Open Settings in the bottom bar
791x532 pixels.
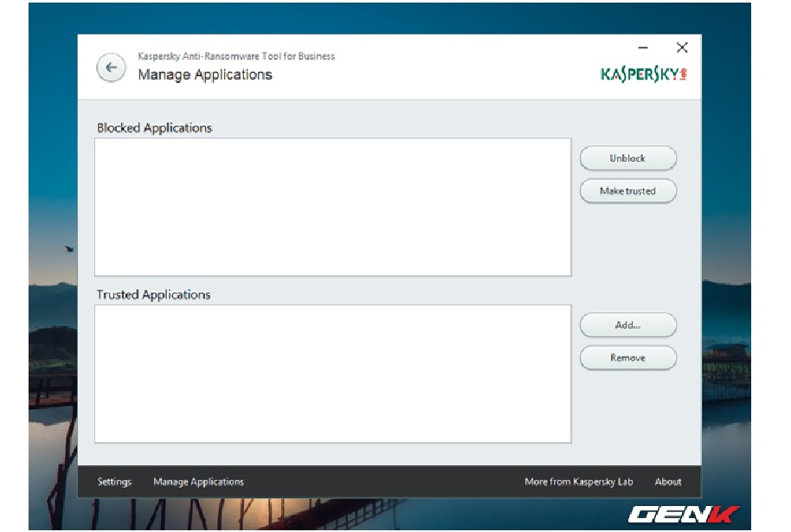click(114, 482)
